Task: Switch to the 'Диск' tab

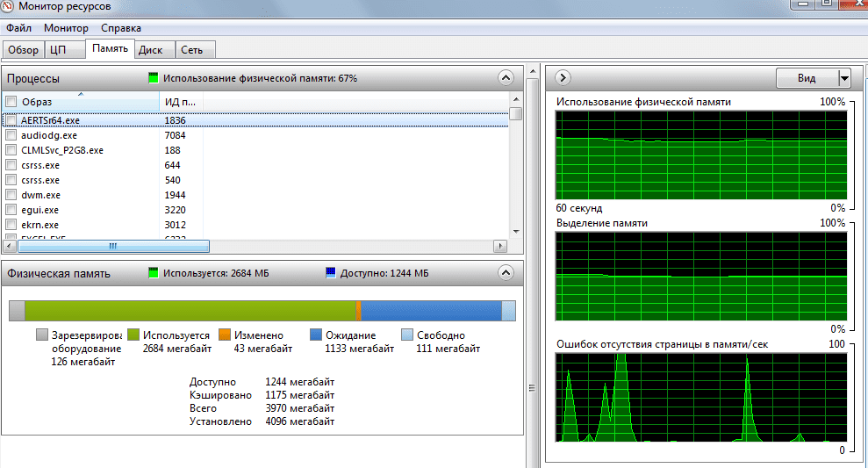Action: click(150, 49)
